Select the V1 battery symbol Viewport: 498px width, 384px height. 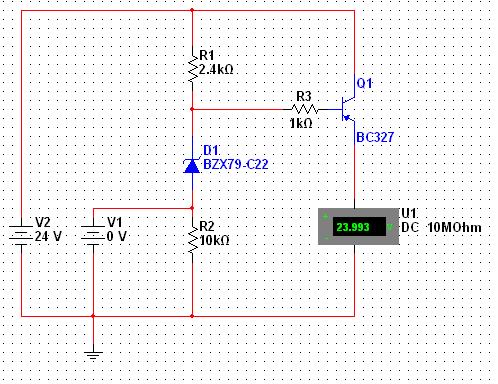tap(93, 236)
